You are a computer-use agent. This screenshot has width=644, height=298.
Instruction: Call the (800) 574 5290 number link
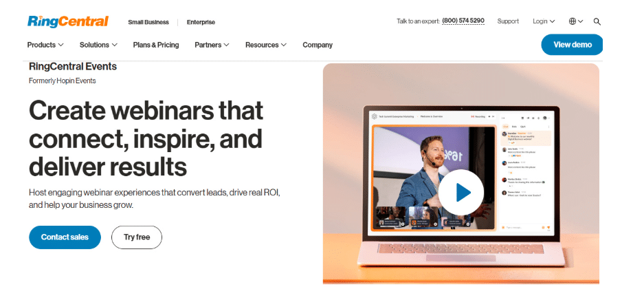(463, 21)
